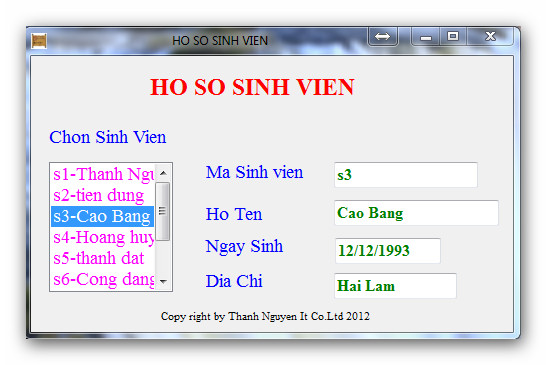This screenshot has width=547, height=365.
Task: Select s5-thanh dat in student list
Action: point(103,258)
